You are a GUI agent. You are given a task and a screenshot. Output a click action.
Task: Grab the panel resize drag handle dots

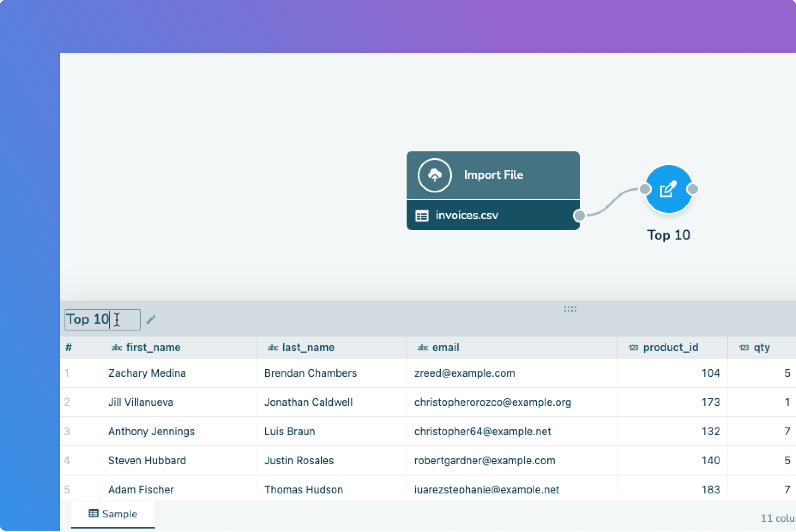[570, 309]
